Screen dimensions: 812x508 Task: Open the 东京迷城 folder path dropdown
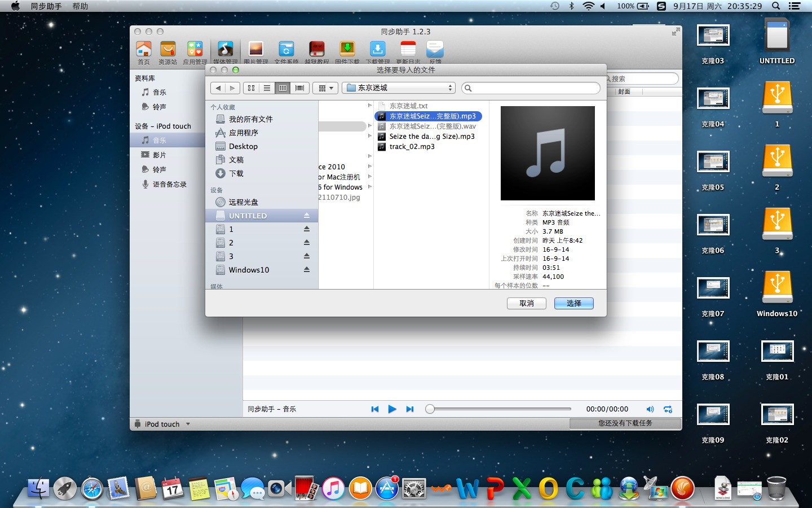click(399, 88)
